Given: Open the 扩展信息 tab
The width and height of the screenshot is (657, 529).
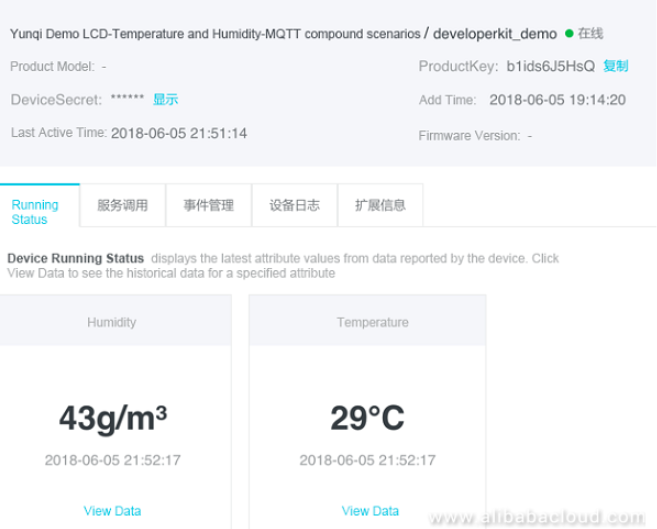Looking at the screenshot, I should click(x=380, y=205).
